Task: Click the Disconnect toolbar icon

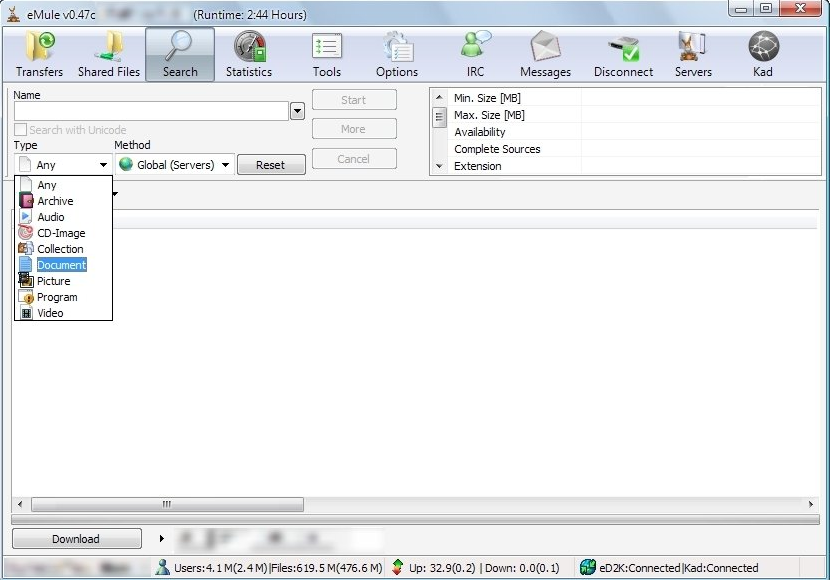Action: [x=623, y=55]
